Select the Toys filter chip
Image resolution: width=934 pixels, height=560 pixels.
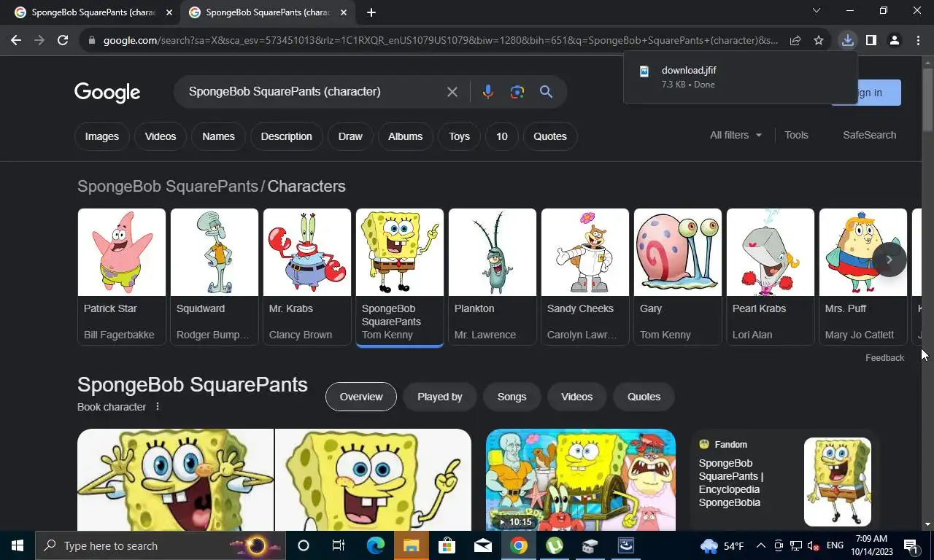tap(459, 136)
